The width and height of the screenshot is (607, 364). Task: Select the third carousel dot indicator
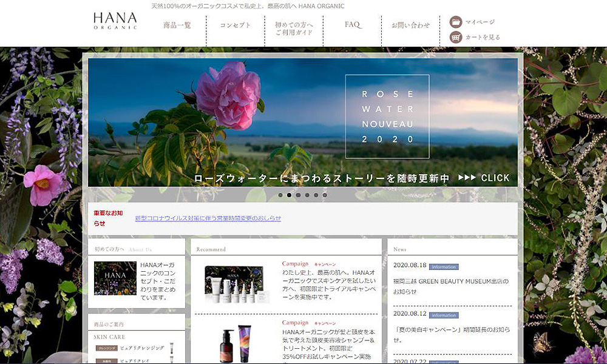(298, 195)
